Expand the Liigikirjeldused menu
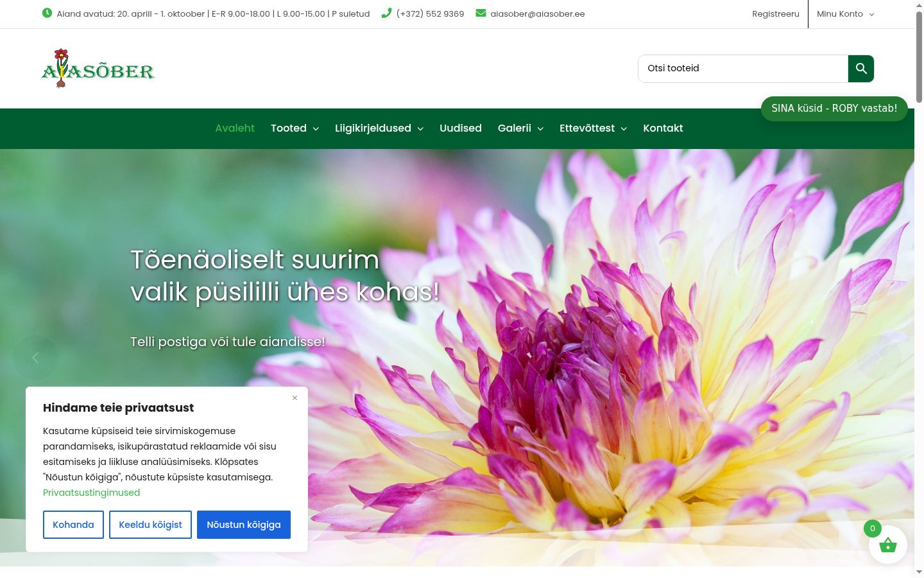 pyautogui.click(x=379, y=128)
